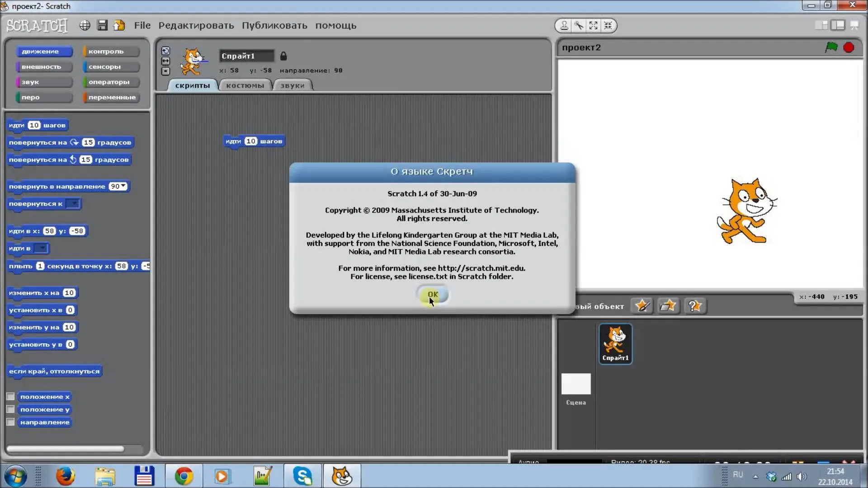Screen dimensions: 868x488
Task: Click the blocks palette horizontal scrollbar
Action: [x=66, y=449]
